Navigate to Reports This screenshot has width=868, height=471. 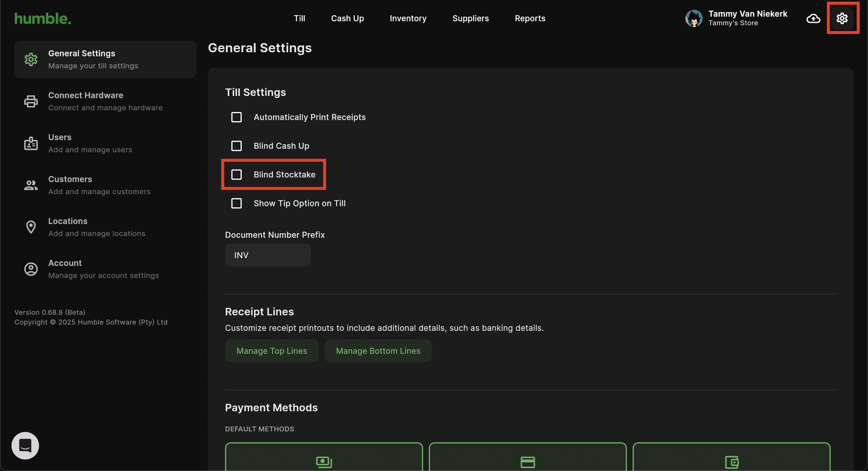point(530,18)
